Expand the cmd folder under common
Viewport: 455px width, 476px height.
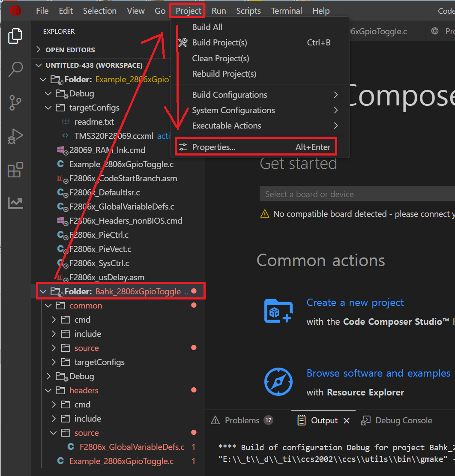[x=54, y=320]
